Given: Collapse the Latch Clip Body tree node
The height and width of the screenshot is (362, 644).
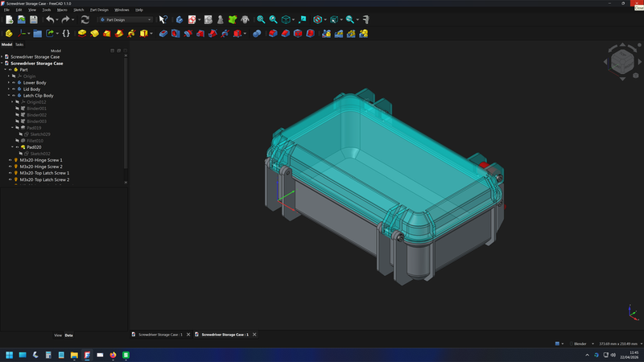Looking at the screenshot, I should [x=9, y=96].
